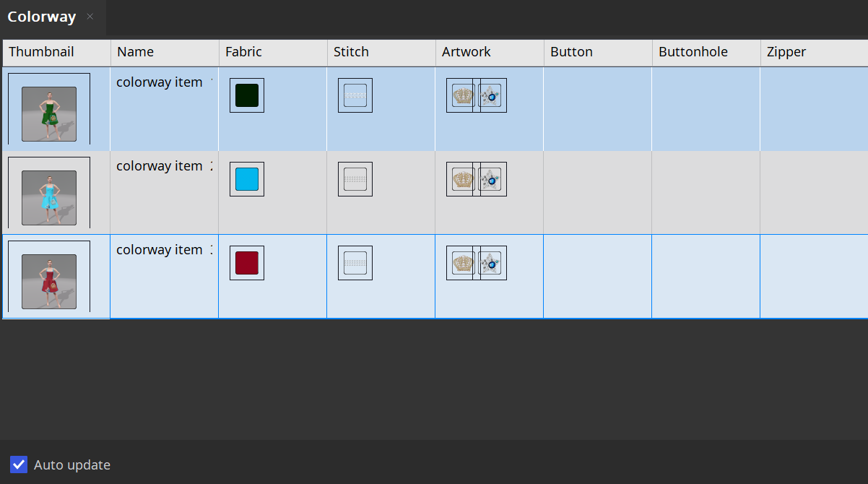Choose the dark red fabric swatch
The height and width of the screenshot is (484, 868).
point(247,263)
